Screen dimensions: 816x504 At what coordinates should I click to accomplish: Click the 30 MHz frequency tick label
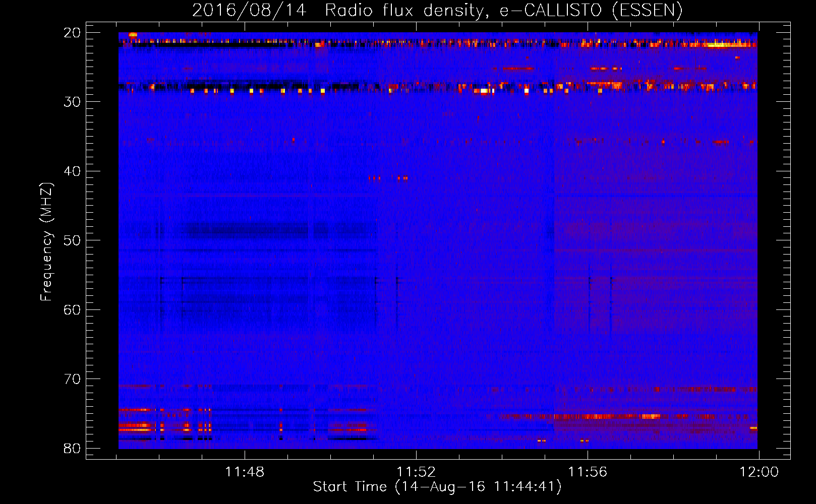[x=72, y=102]
